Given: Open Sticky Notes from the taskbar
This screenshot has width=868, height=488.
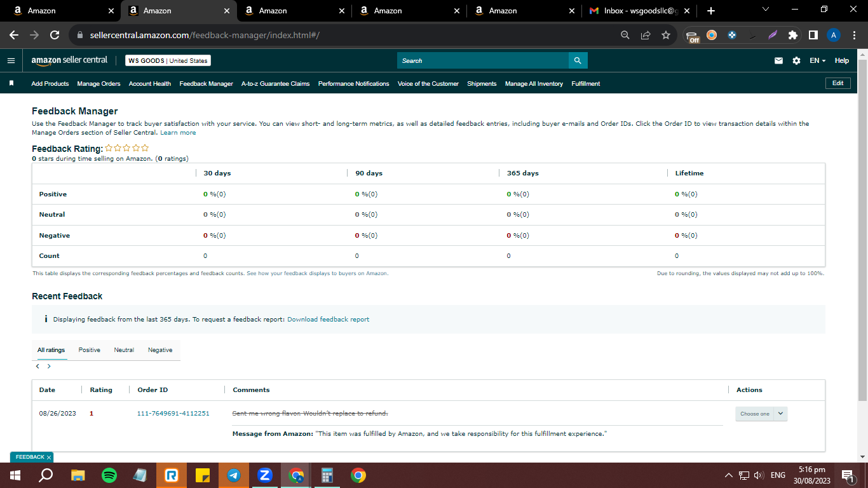Looking at the screenshot, I should (x=203, y=475).
